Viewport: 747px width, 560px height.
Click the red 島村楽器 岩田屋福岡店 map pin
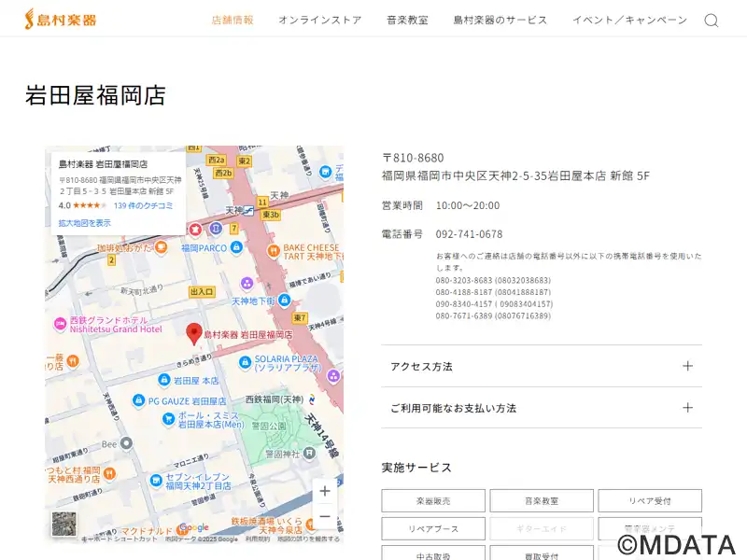[x=194, y=333]
